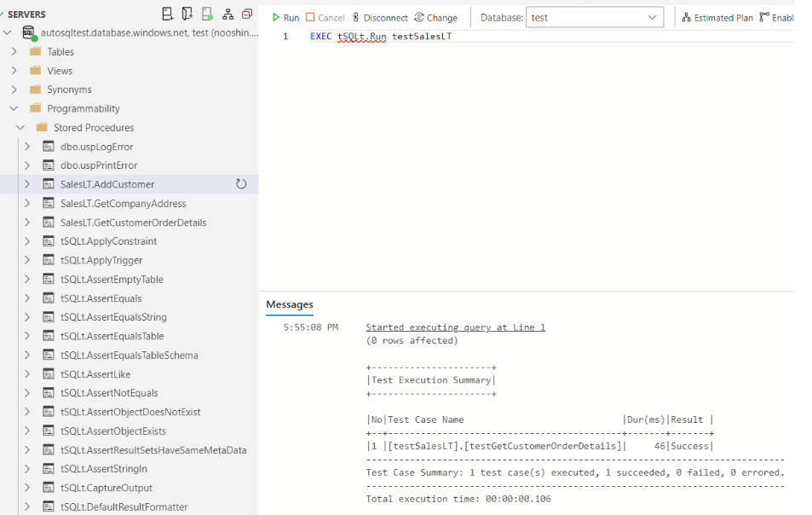This screenshot has height=515, width=812.
Task: Change the connection
Action: point(435,18)
